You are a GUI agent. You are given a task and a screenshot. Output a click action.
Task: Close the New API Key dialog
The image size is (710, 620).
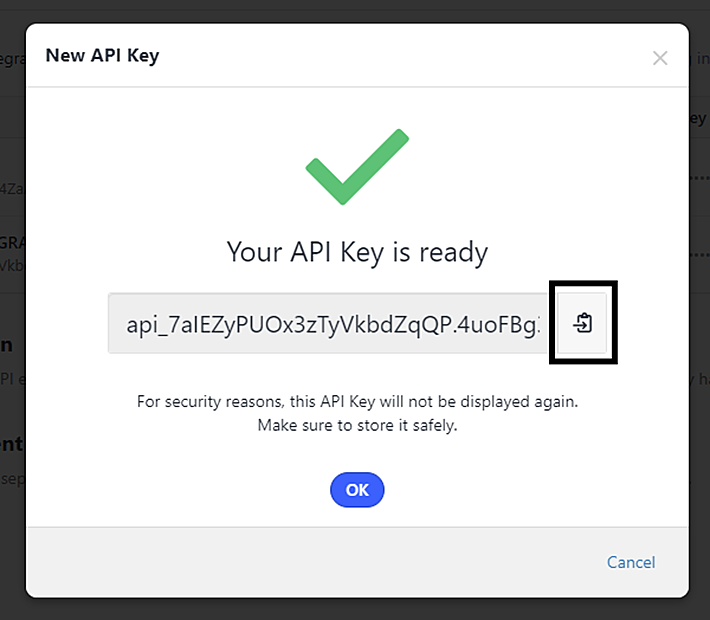tap(660, 58)
